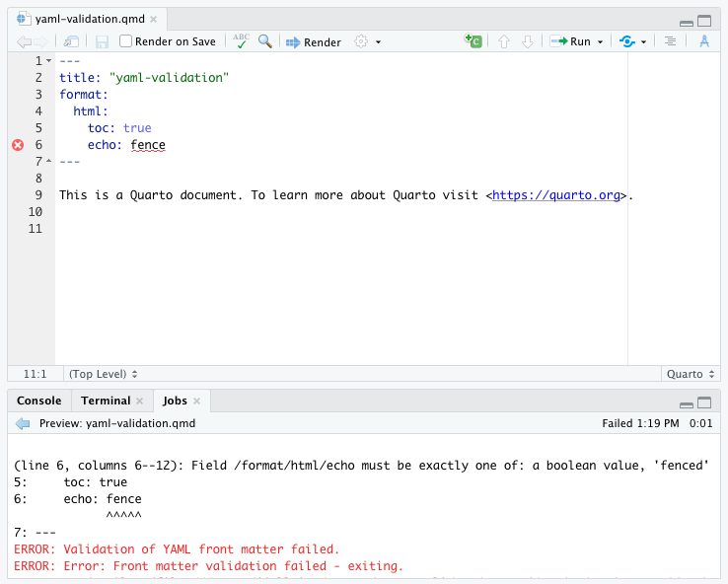Open the Quarto file type selector
The width and height of the screenshot is (728, 584).
click(690, 374)
